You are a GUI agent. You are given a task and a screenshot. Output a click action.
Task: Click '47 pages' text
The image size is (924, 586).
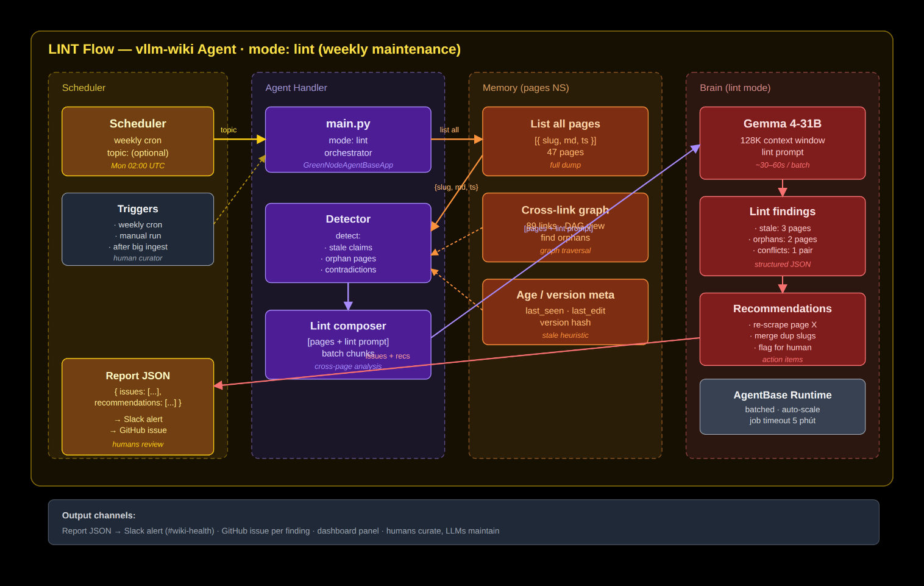(x=565, y=152)
